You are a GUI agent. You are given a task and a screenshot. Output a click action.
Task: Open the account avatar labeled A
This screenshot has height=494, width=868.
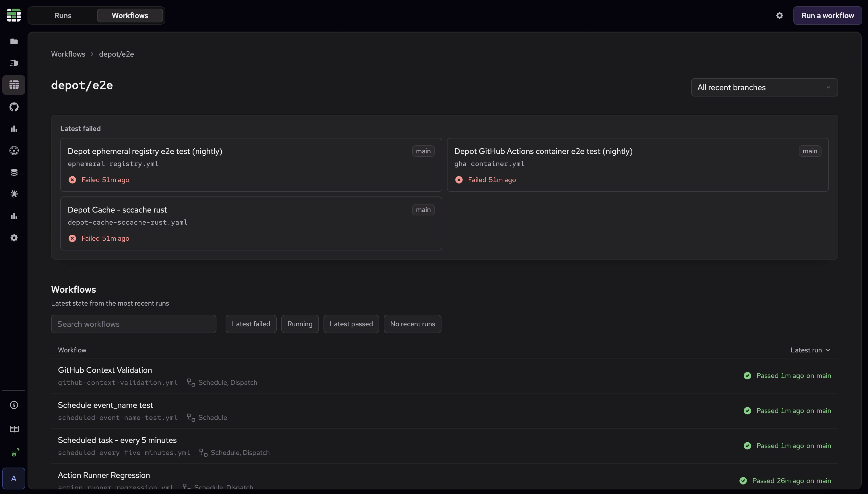(13, 478)
